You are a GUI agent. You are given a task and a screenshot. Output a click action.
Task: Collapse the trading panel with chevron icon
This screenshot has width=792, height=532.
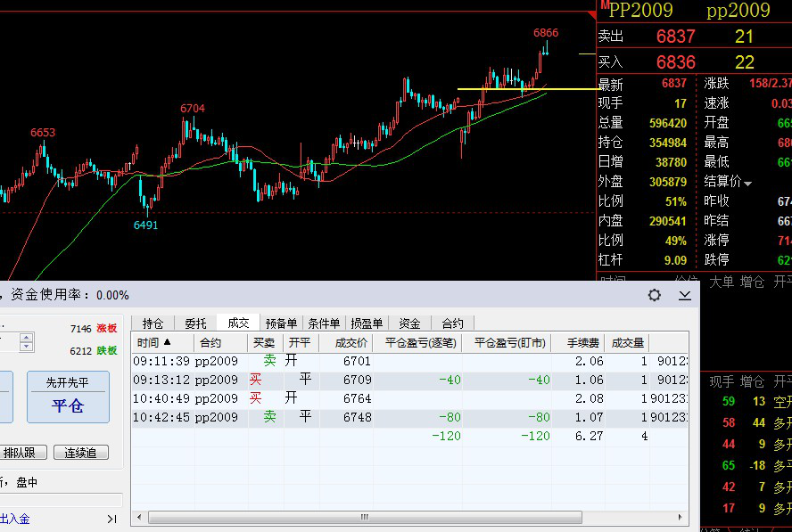684,295
